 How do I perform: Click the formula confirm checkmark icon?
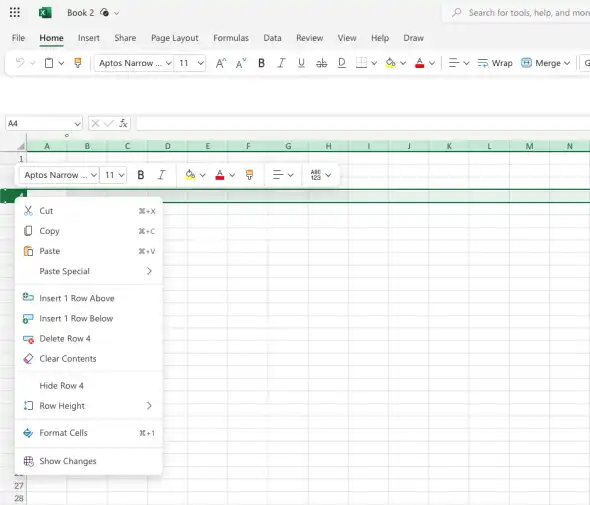coord(109,123)
